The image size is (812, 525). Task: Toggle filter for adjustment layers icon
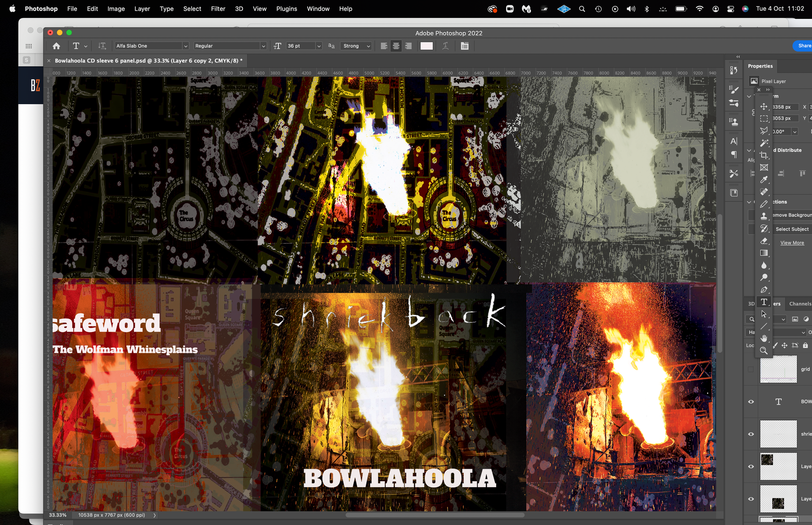806,319
